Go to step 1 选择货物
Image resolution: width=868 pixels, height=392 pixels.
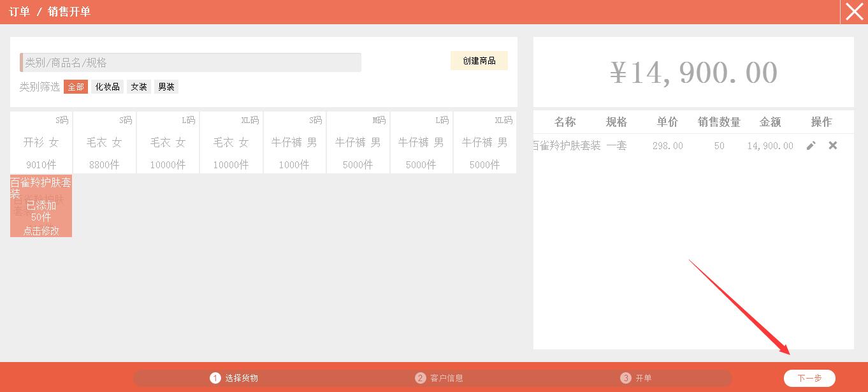click(234, 378)
